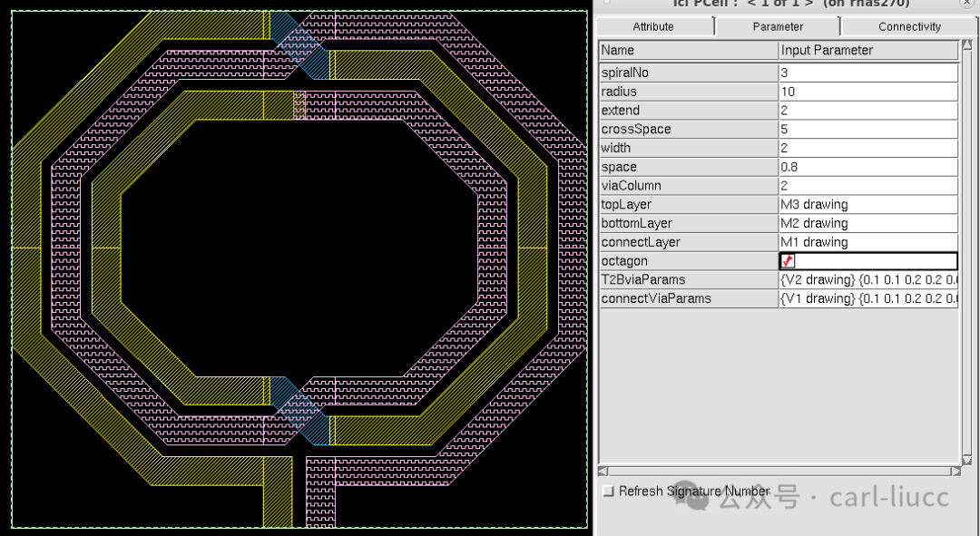The height and width of the screenshot is (536, 980).
Task: Select the connectViaParams parameter name
Action: tap(656, 298)
